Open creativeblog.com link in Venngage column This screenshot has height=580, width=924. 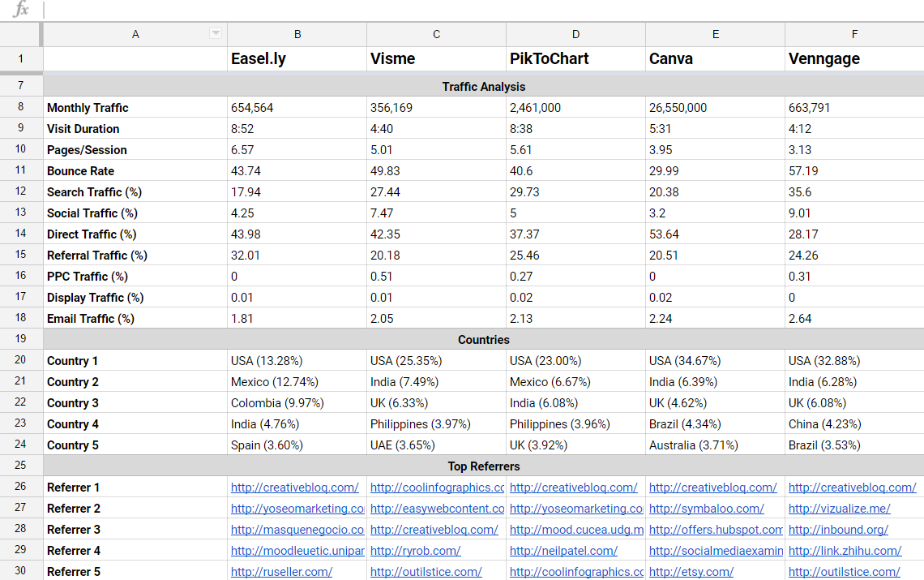[x=852, y=488]
